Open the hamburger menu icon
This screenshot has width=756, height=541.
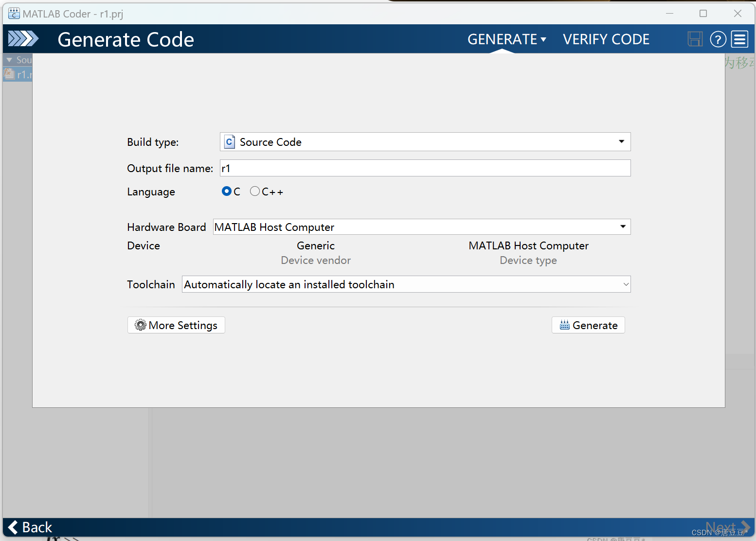pyautogui.click(x=740, y=39)
